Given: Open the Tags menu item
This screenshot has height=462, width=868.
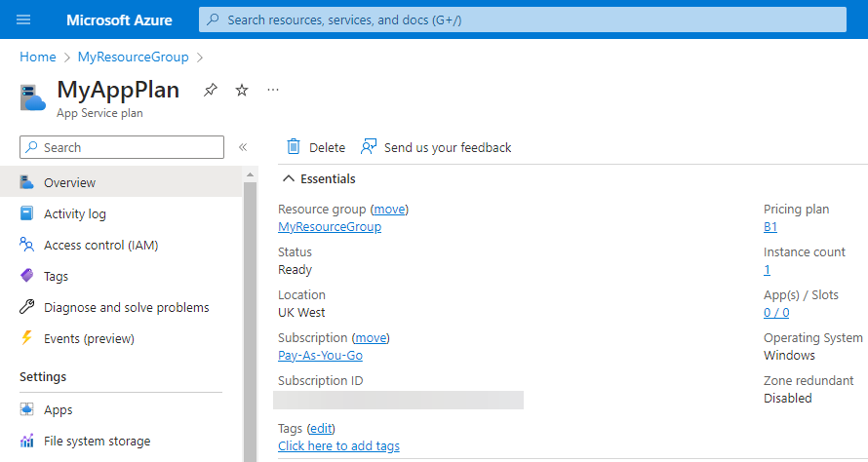Looking at the screenshot, I should click(x=121, y=276).
